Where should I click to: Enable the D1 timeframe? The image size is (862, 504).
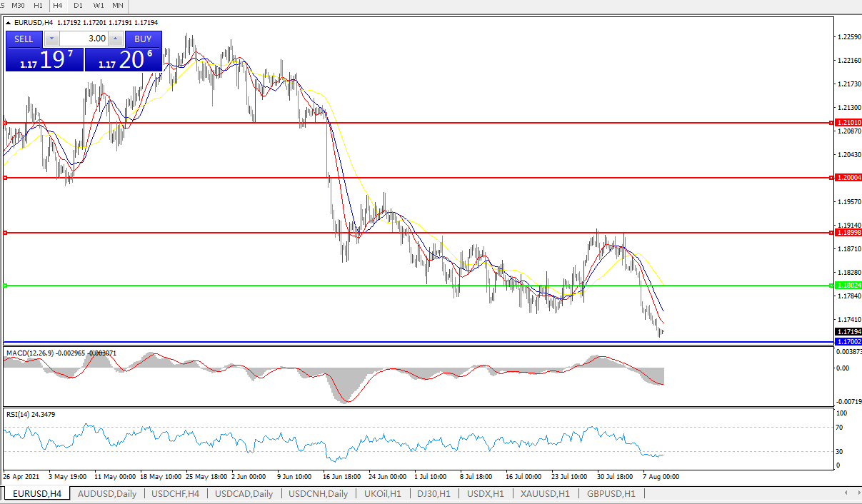click(x=78, y=5)
